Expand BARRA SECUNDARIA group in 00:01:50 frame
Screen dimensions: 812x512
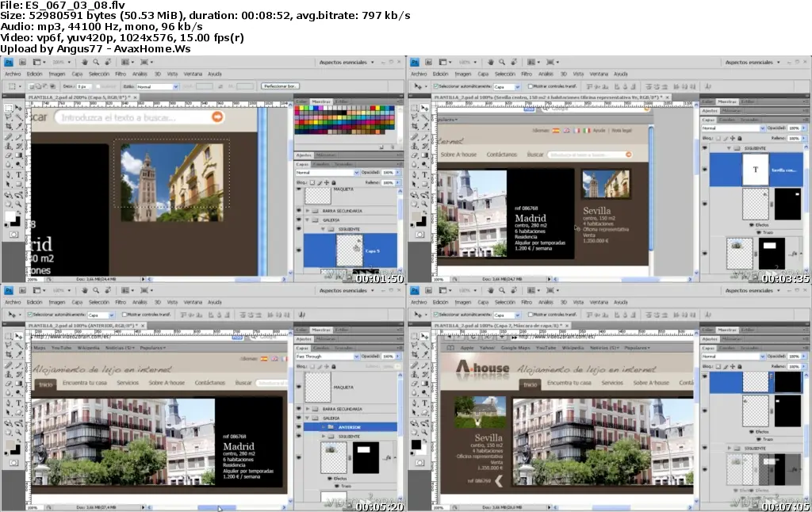click(x=308, y=211)
